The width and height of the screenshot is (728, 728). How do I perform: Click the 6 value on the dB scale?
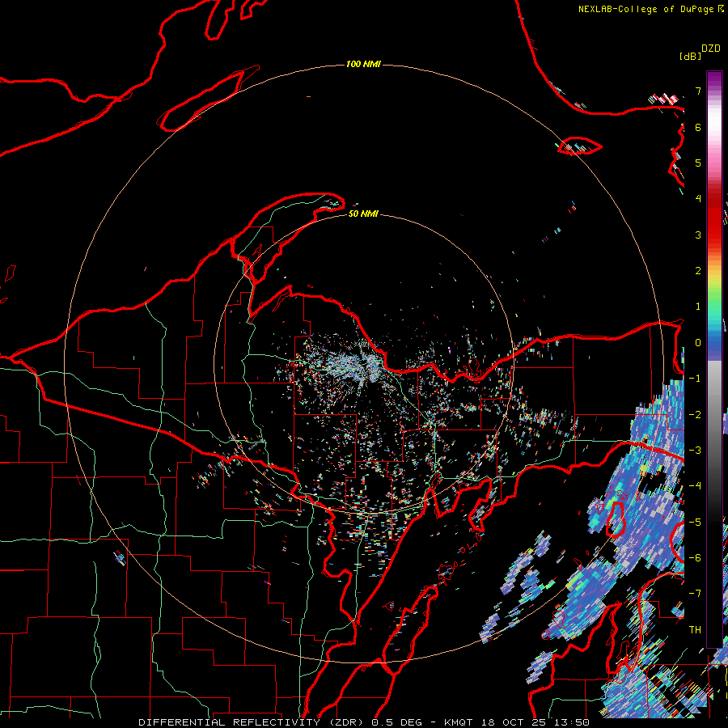(698, 127)
